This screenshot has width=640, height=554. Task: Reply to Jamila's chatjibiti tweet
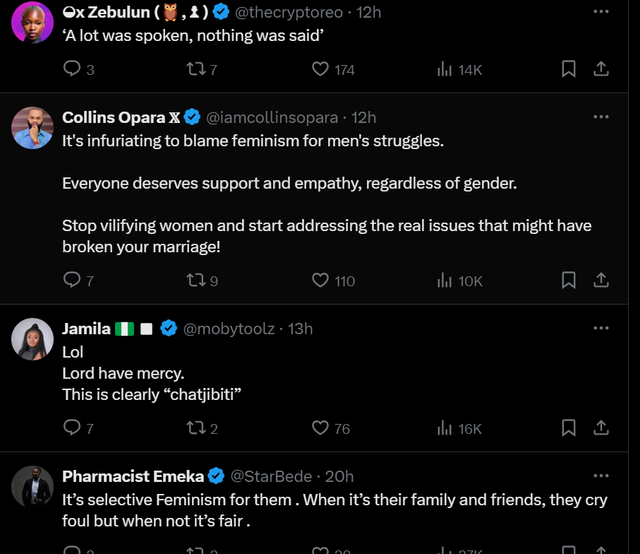[x=71, y=428]
